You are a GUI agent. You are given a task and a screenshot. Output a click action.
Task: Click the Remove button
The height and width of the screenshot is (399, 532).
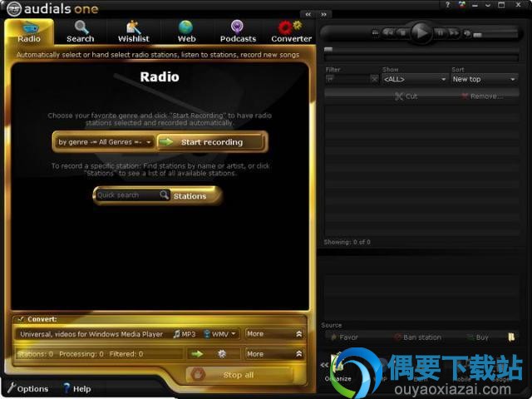482,96
